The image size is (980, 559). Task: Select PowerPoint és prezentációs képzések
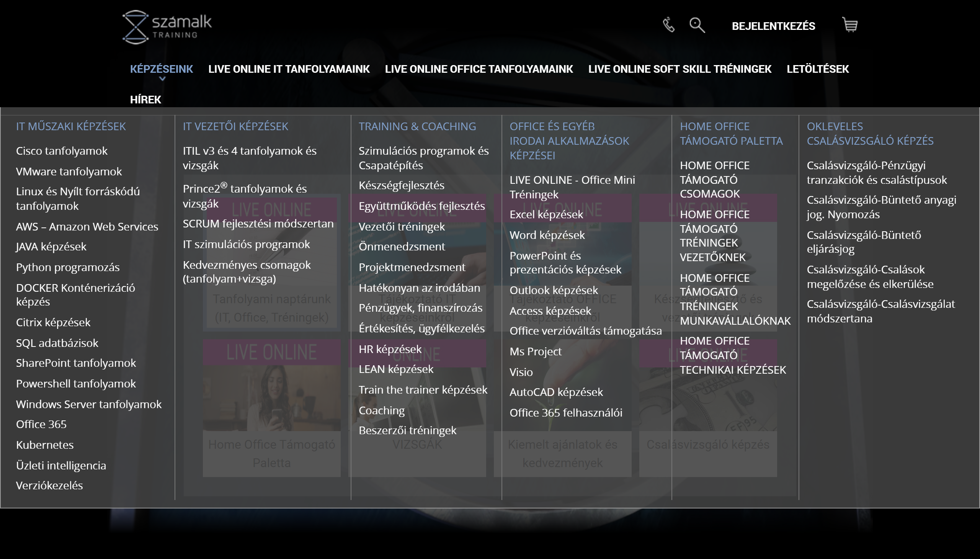click(565, 263)
